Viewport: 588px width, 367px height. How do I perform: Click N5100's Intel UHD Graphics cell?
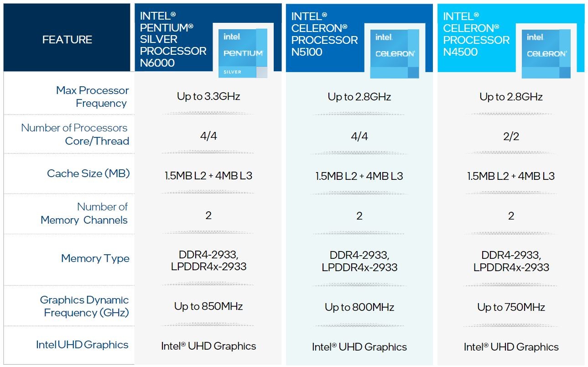[x=359, y=347]
